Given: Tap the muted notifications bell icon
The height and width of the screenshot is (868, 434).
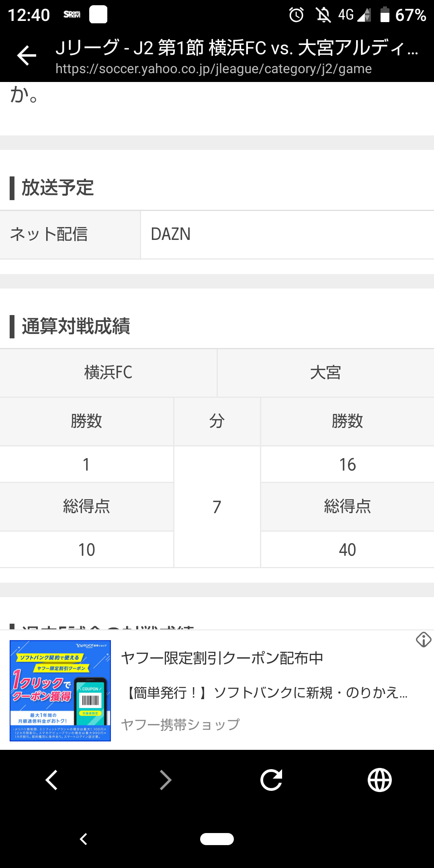Looking at the screenshot, I should [x=323, y=15].
